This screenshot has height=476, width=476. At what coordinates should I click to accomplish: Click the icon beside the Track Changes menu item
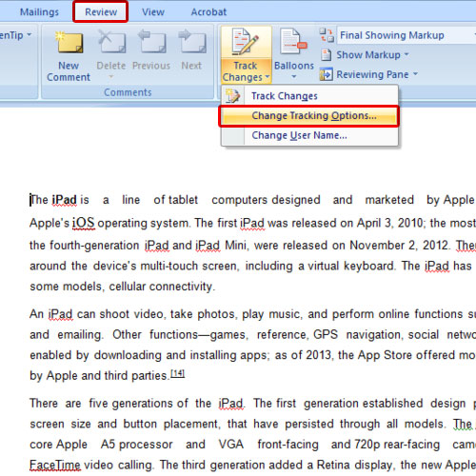coord(232,96)
